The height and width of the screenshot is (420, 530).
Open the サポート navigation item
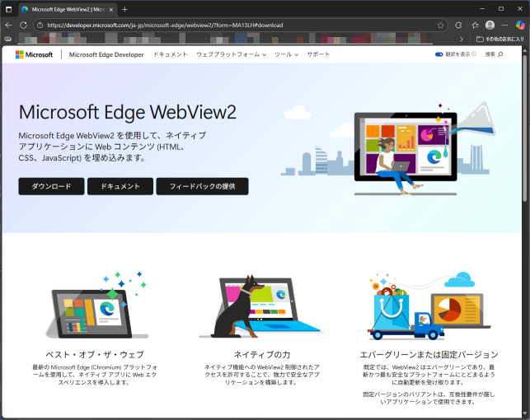click(318, 54)
